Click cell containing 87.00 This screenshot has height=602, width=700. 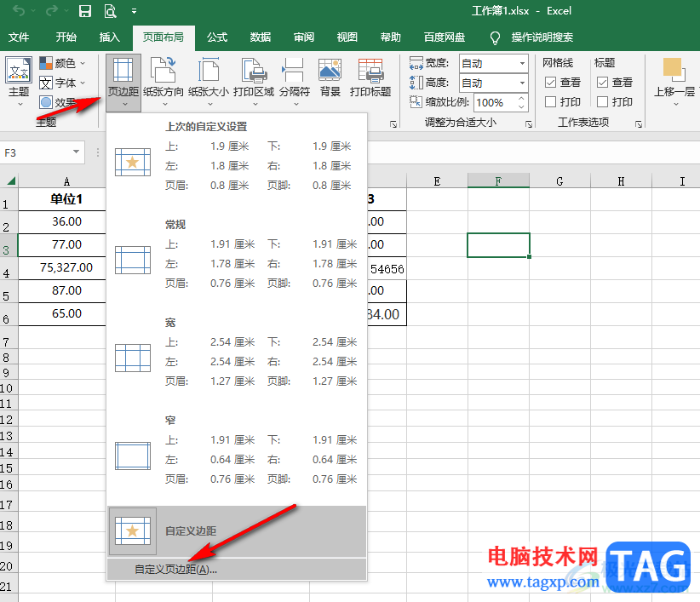point(66,290)
